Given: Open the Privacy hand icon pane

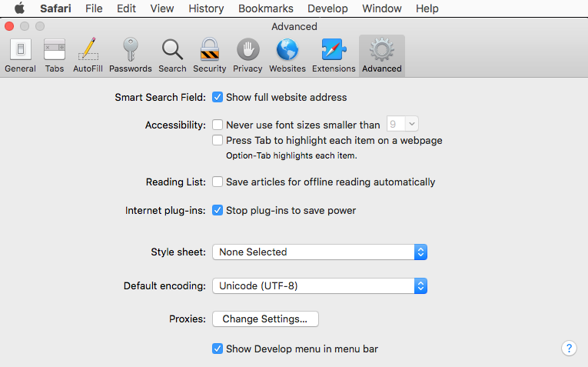Looking at the screenshot, I should coord(247,55).
